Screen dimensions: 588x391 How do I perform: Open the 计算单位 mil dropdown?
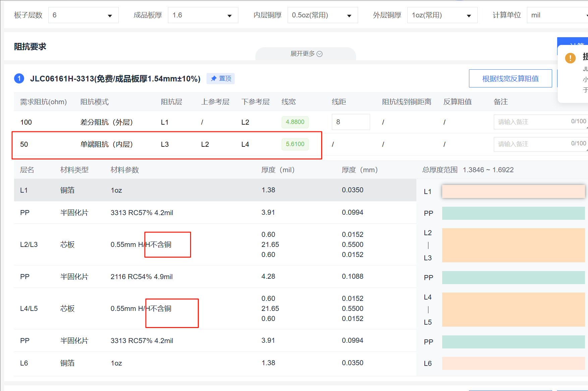click(x=556, y=15)
